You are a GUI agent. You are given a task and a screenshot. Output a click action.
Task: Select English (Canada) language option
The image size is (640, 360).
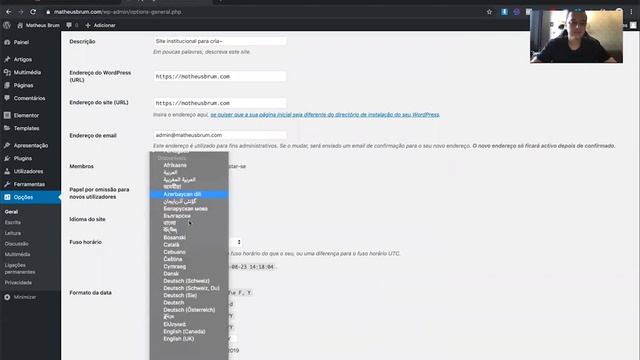pyautogui.click(x=184, y=332)
